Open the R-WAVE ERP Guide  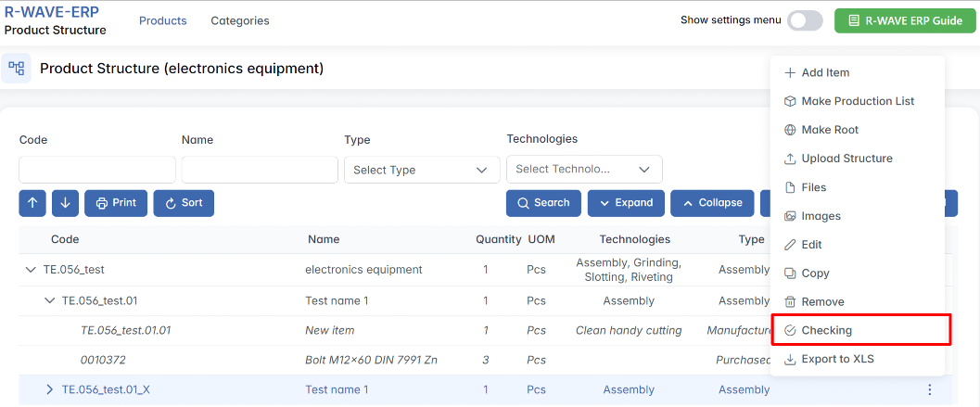(904, 20)
